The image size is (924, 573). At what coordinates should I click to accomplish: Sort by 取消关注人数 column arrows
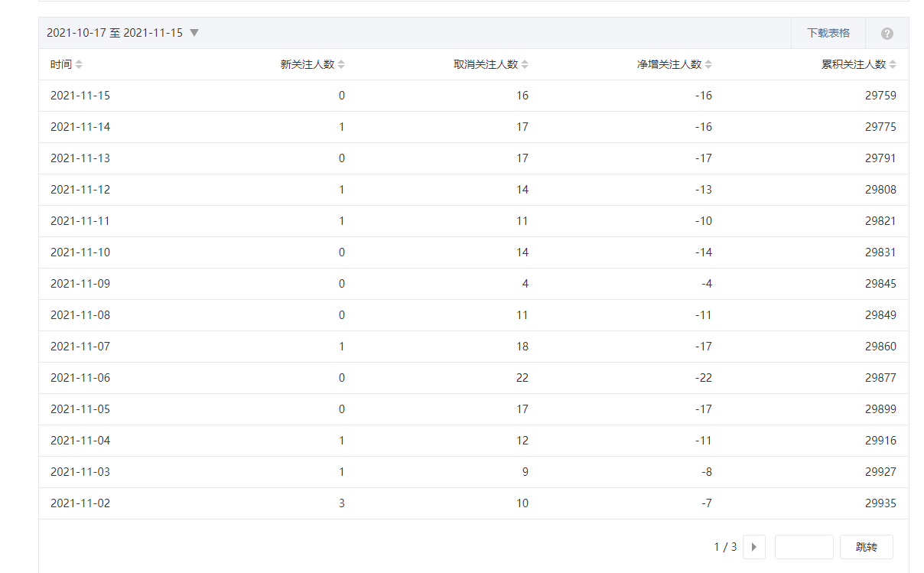525,65
